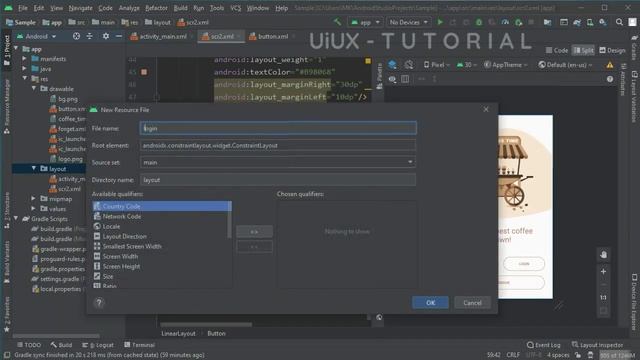Screen dimensions: 640x360
Task: Open the Layout Inspector tool
Action: click(598, 345)
